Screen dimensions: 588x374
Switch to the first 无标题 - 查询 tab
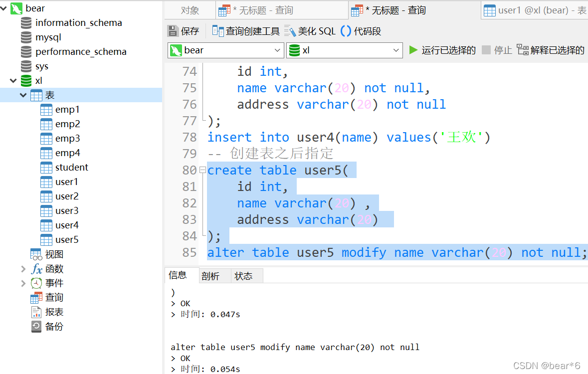click(282, 10)
